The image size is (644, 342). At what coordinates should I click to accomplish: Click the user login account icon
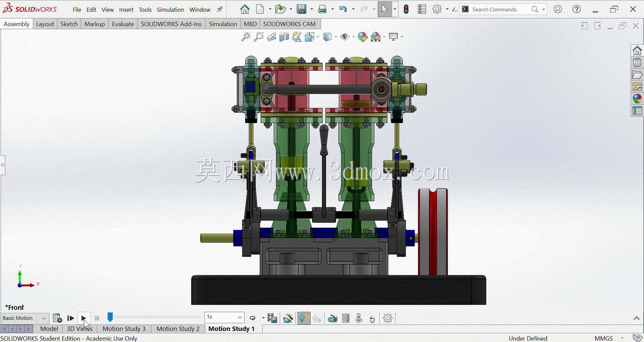558,9
